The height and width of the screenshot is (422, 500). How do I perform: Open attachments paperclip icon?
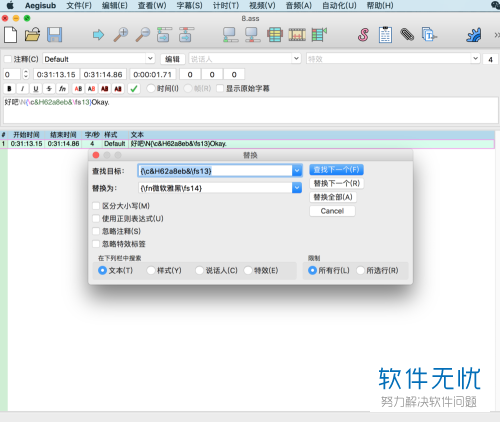click(407, 35)
